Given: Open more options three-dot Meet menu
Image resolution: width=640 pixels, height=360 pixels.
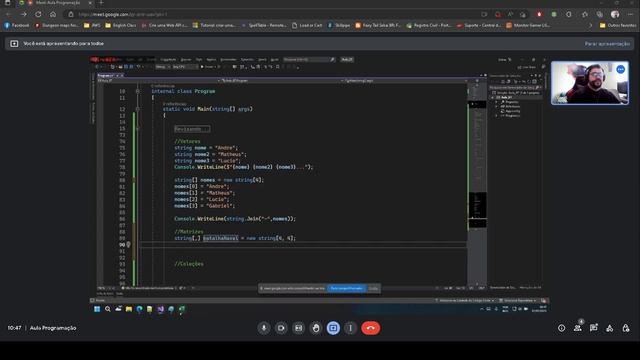Looking at the screenshot, I should click(x=350, y=328).
